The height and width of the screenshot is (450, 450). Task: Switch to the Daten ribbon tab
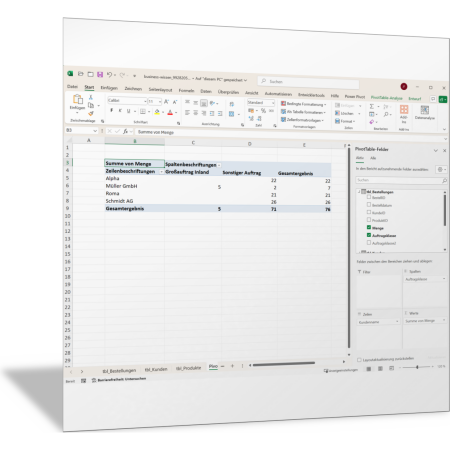206,91
